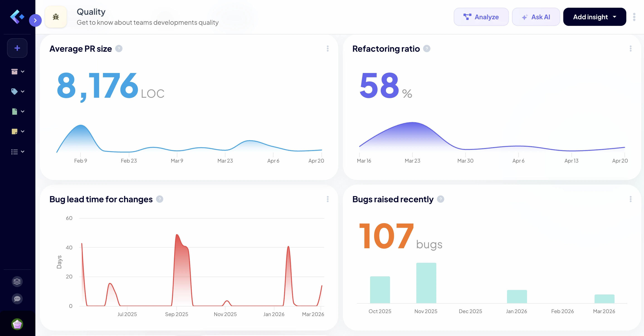644x336 pixels.
Task: Click the Jan 2026 bar in bugs chart
Action: (517, 297)
